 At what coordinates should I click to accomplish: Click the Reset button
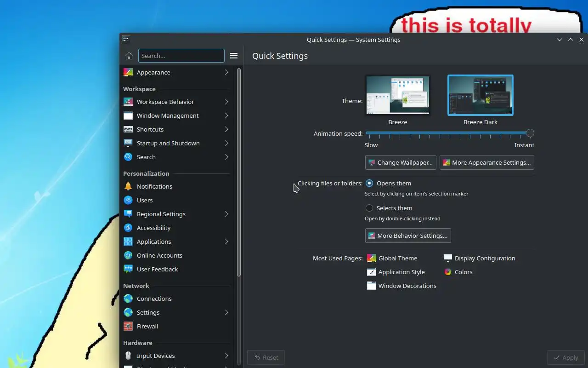[x=266, y=357]
